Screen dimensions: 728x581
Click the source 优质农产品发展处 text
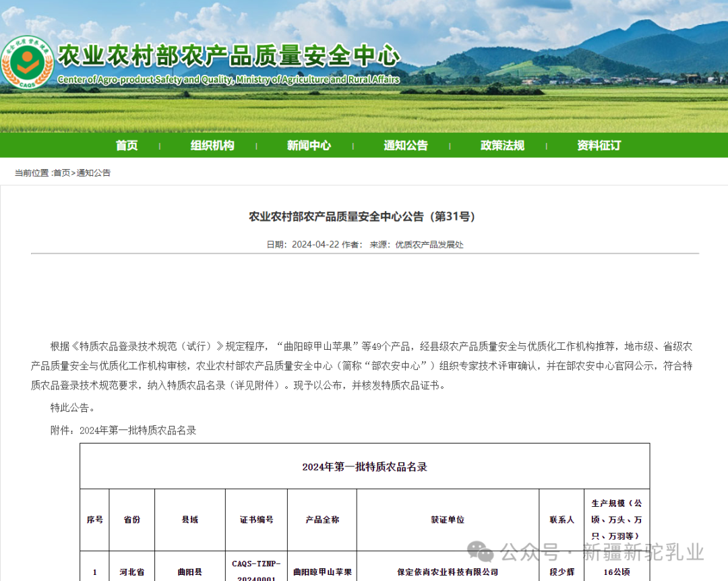point(431,244)
